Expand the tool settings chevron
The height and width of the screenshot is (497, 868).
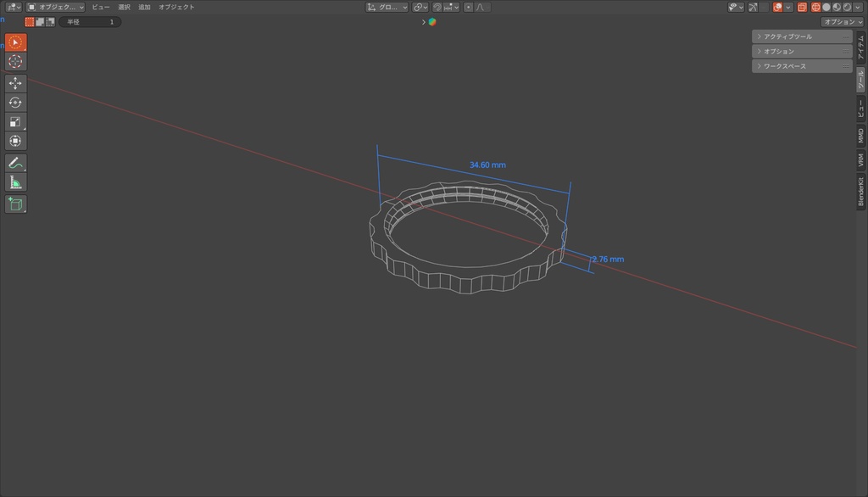click(x=424, y=22)
